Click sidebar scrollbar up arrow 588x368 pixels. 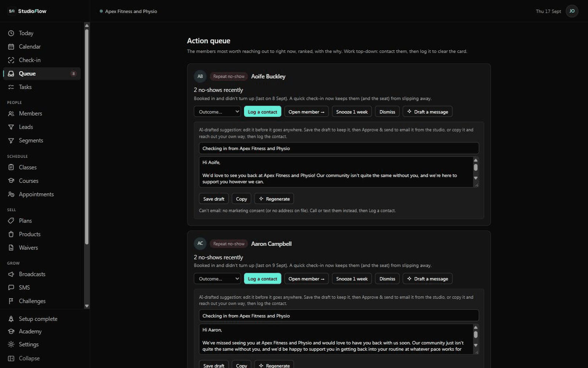87,25
